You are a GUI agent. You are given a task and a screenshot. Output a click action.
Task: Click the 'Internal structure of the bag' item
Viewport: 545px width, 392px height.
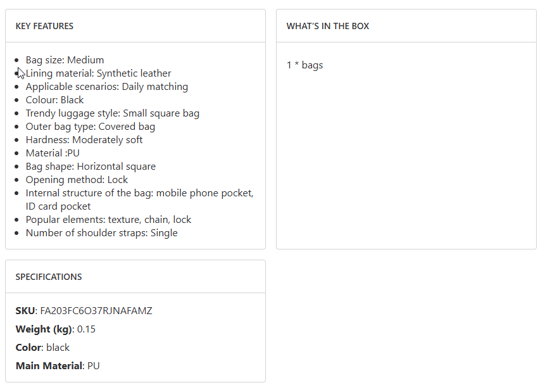139,193
